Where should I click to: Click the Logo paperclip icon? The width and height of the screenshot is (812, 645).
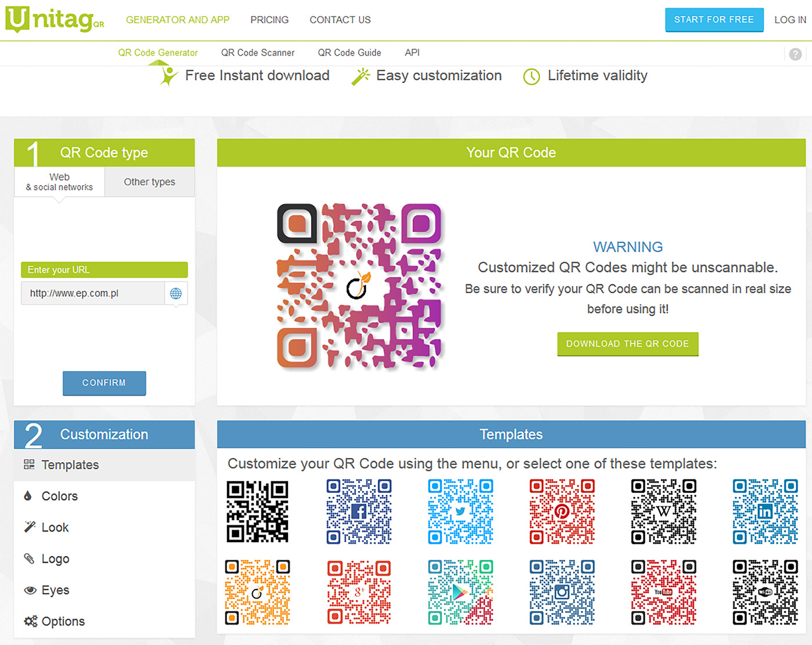pyautogui.click(x=29, y=558)
